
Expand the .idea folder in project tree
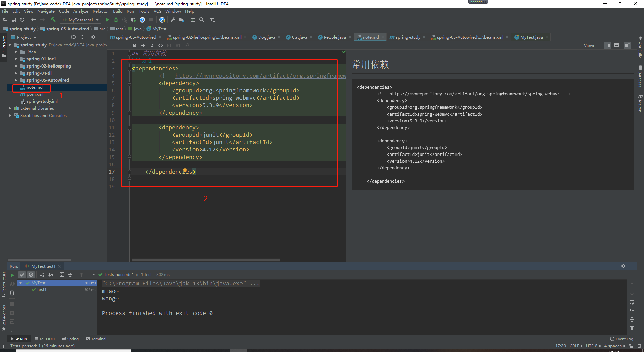16,52
